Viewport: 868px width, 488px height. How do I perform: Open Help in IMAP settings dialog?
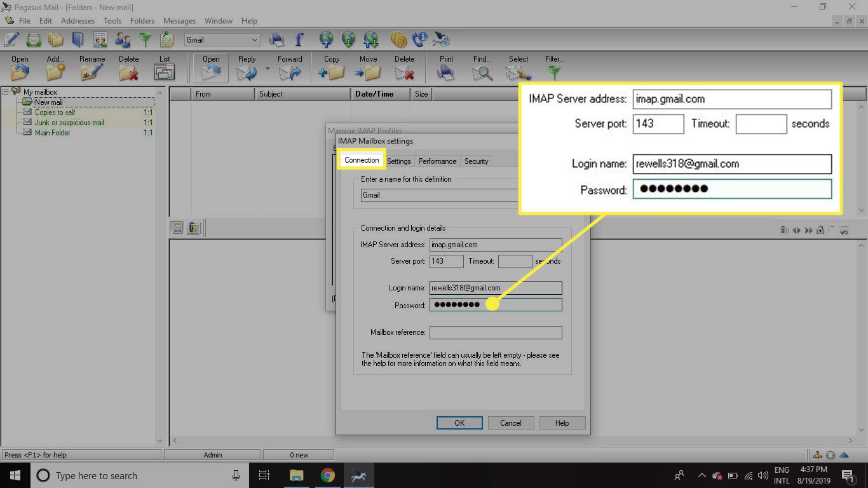[x=562, y=423]
